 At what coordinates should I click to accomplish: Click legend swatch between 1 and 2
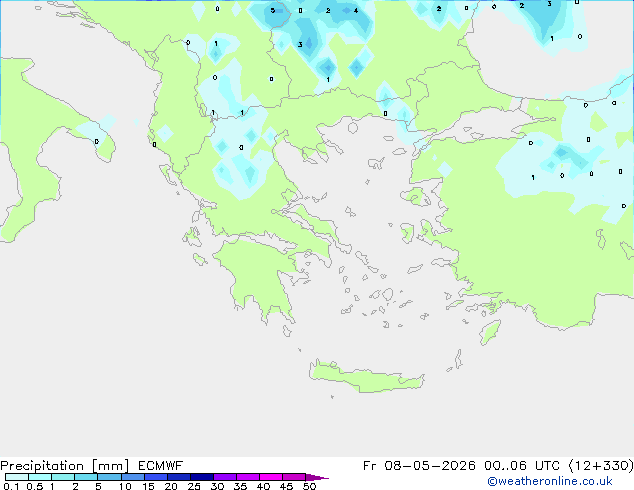pyautogui.click(x=63, y=477)
